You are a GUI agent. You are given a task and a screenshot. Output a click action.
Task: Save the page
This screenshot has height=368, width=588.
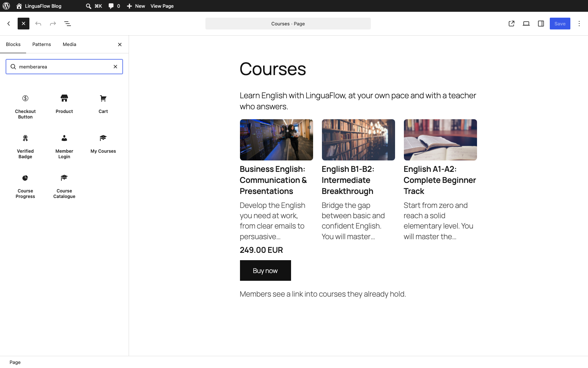click(560, 24)
